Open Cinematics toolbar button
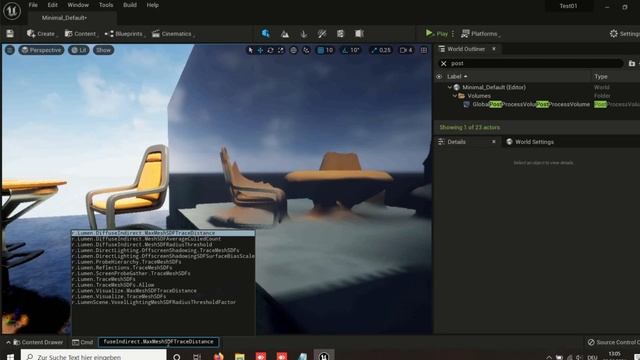 172,34
